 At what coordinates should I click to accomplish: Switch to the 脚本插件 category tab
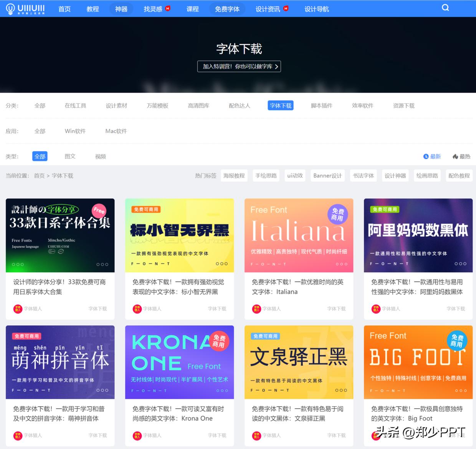point(321,105)
